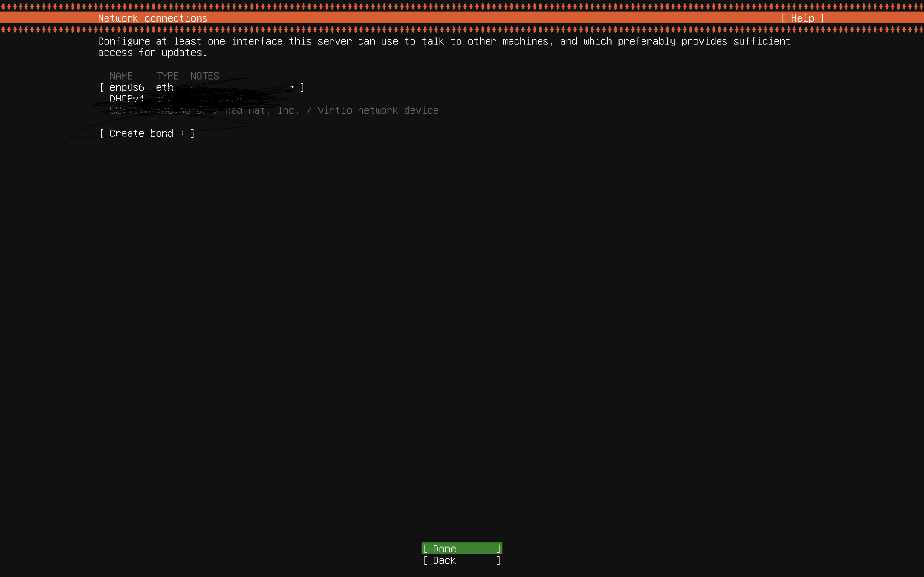Viewport: 924px width, 577px height.
Task: Click the eth type of enp0s6
Action: (165, 88)
